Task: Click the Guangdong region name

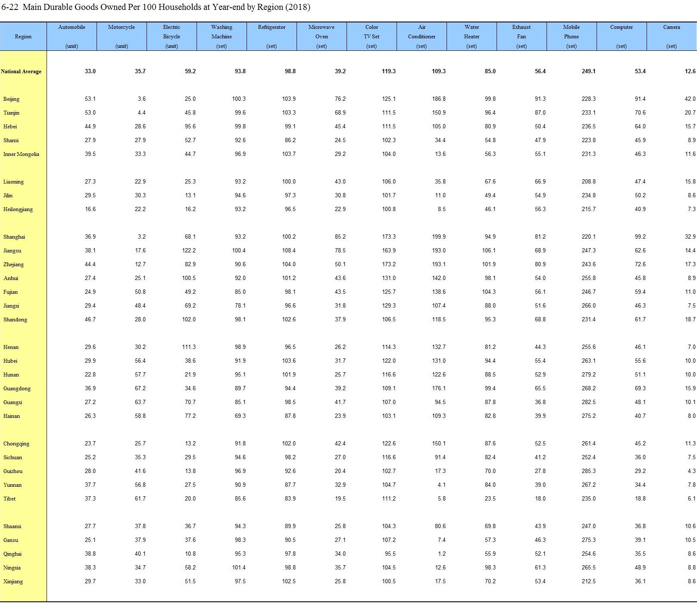Action: pos(17,389)
